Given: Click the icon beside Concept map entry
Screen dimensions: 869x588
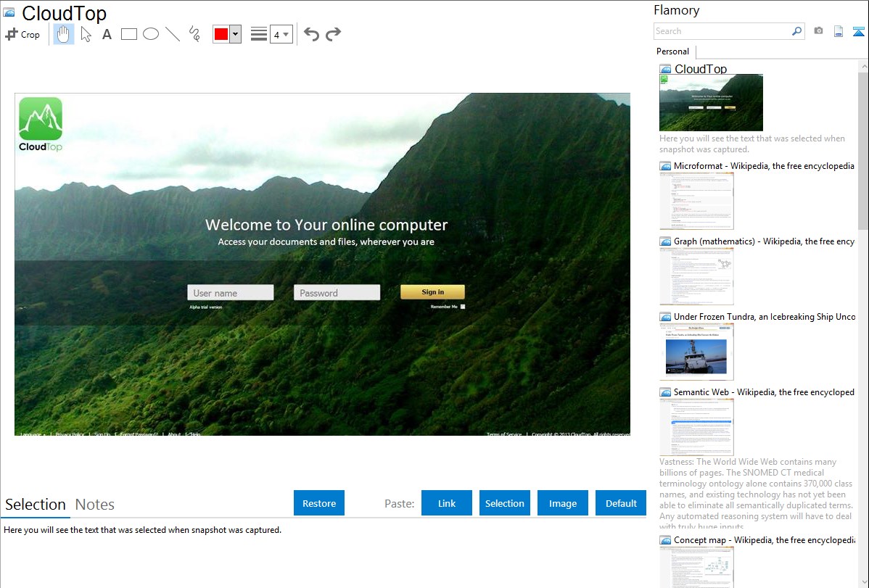Looking at the screenshot, I should [x=665, y=540].
